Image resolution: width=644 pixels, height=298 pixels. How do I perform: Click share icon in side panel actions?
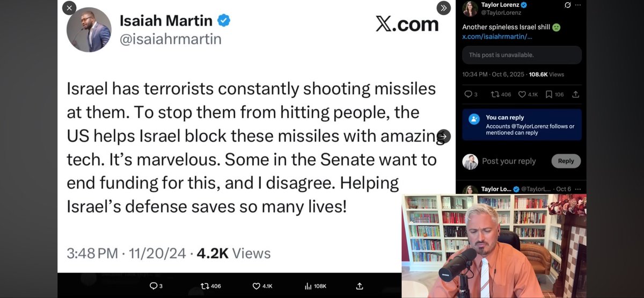[x=576, y=95]
